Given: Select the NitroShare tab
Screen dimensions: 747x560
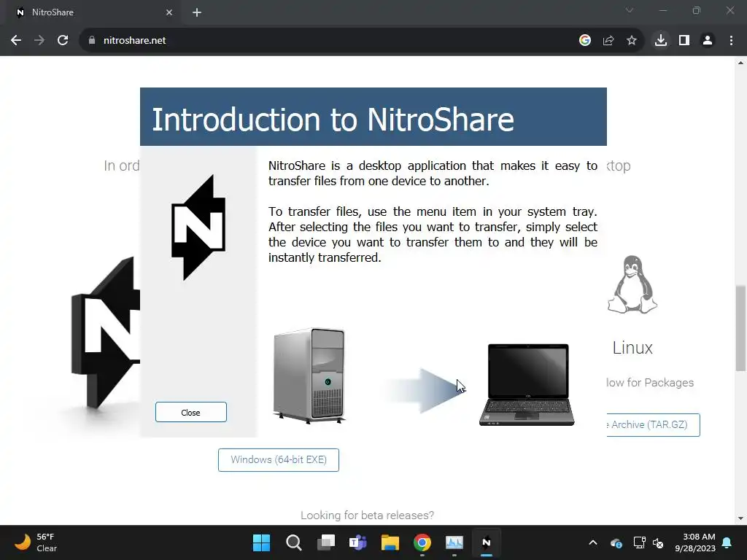Looking at the screenshot, I should (93, 12).
